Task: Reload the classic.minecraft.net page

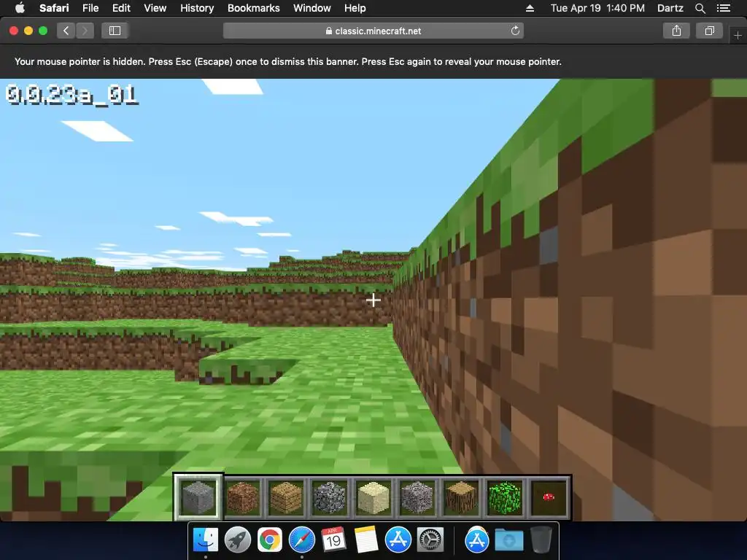Action: pos(515,31)
